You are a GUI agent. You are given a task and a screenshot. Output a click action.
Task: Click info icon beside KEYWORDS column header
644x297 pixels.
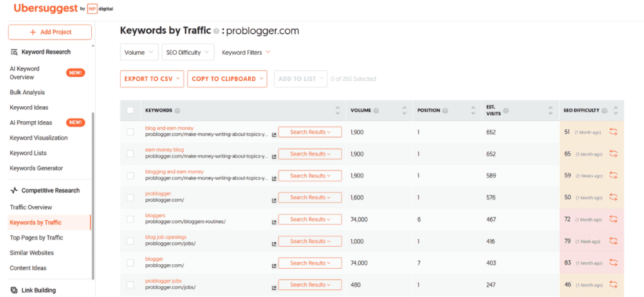pos(177,111)
